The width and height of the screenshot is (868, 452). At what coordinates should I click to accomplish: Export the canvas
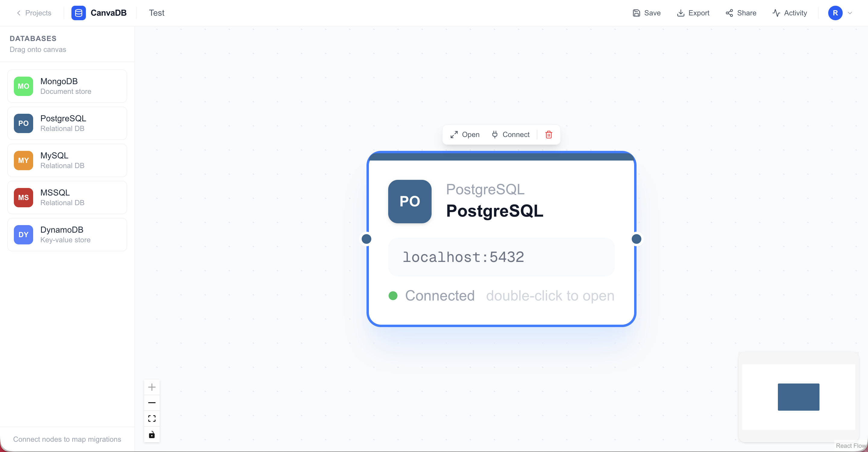pos(693,13)
